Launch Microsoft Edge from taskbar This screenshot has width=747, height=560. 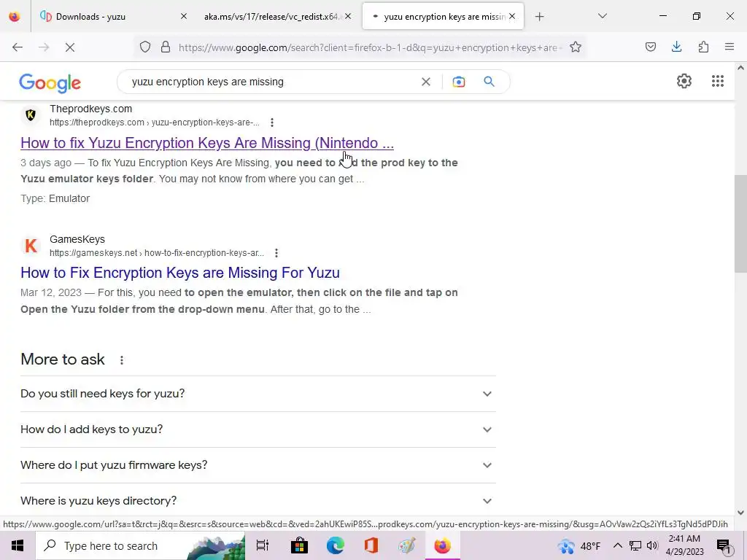tap(336, 545)
